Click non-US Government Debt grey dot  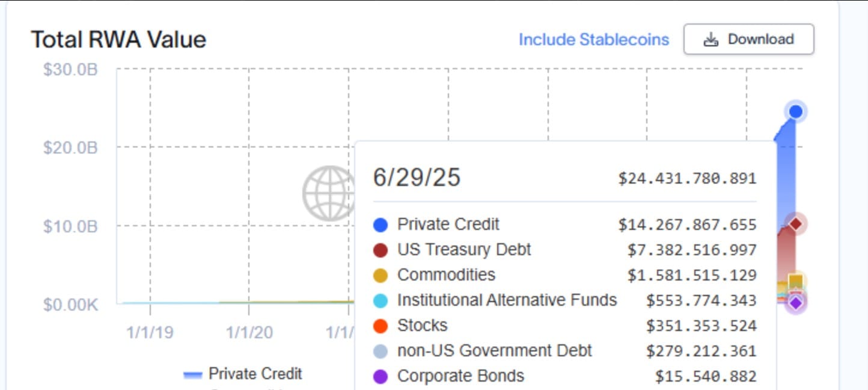(381, 351)
